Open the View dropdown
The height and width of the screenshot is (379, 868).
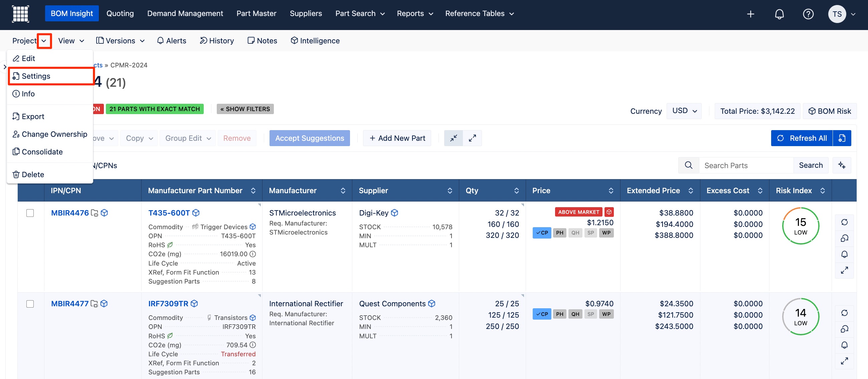[71, 41]
